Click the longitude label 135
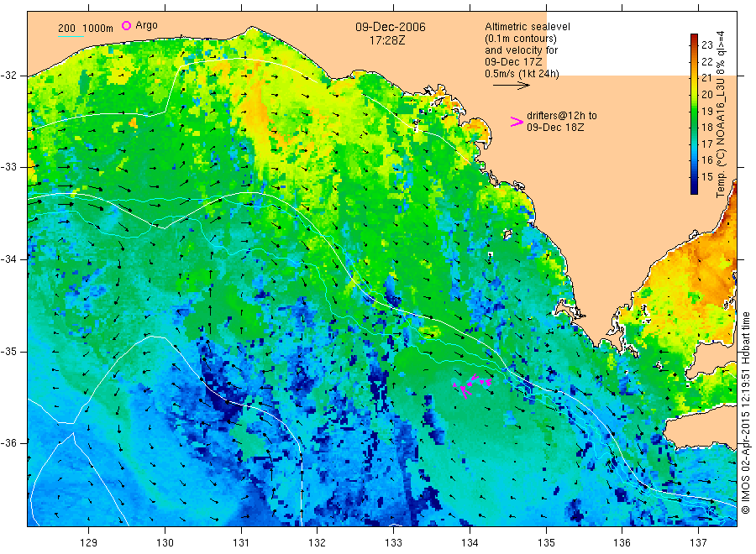Viewport: 756px width, 554px height. 546,543
